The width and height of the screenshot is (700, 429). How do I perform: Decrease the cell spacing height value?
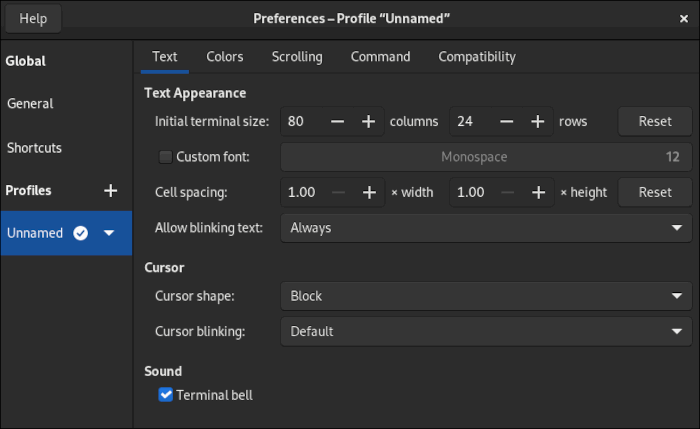(x=508, y=192)
